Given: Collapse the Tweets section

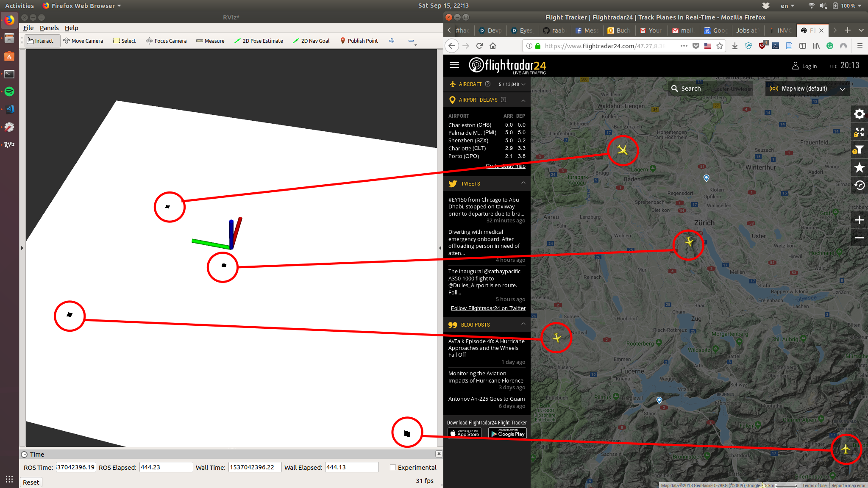Looking at the screenshot, I should pyautogui.click(x=523, y=183).
